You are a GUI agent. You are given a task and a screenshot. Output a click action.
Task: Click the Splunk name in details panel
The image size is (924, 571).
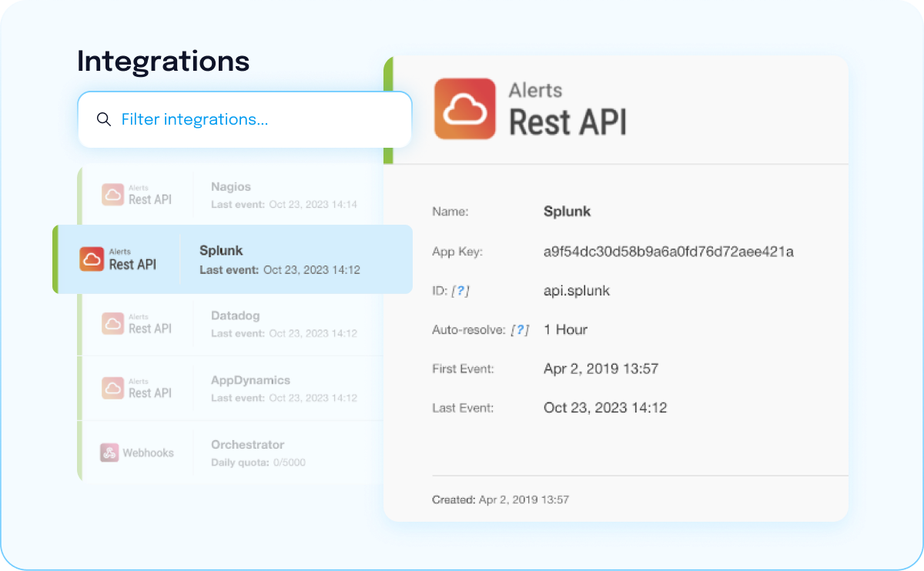pyautogui.click(x=567, y=212)
